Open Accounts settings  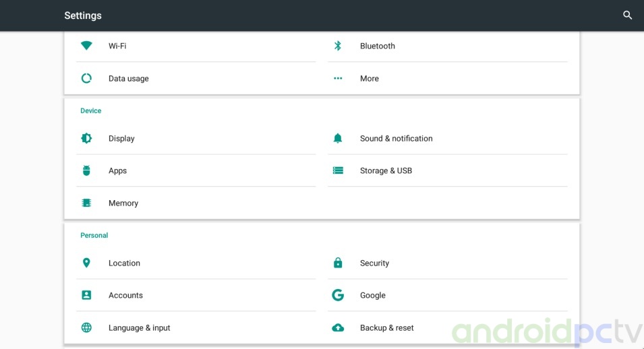(x=125, y=295)
